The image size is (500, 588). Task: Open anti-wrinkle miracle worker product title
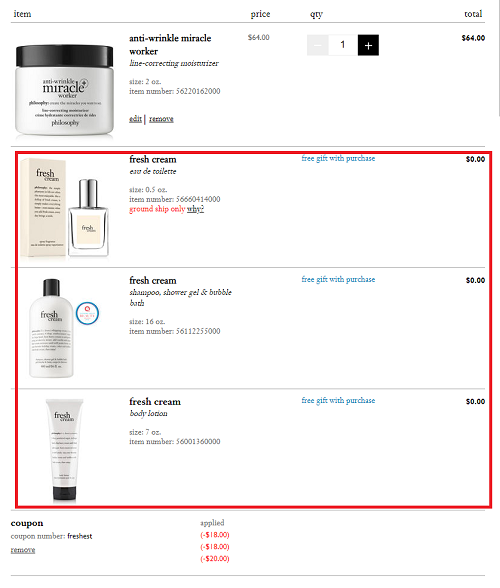coord(170,45)
